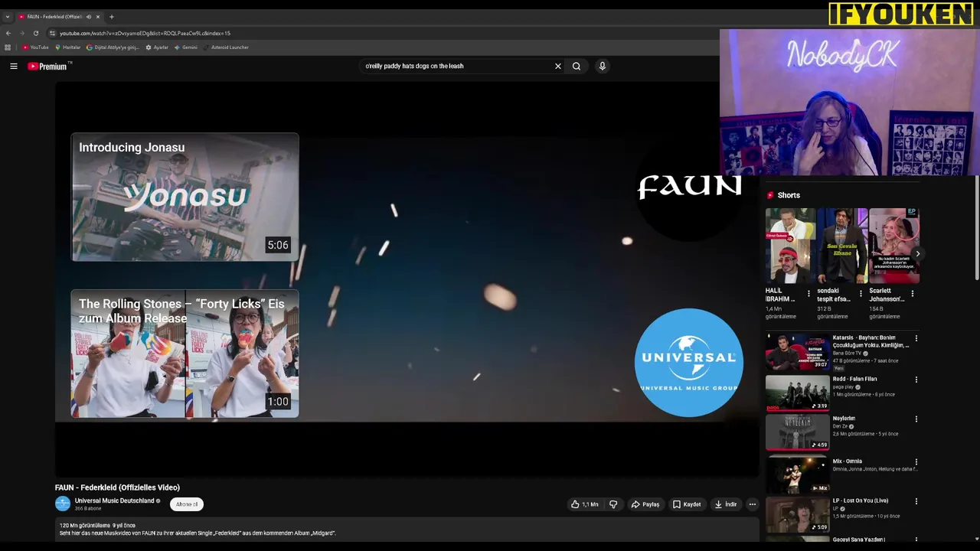
Task: Open options menu for Redd - Falan Filan
Action: 916,380
